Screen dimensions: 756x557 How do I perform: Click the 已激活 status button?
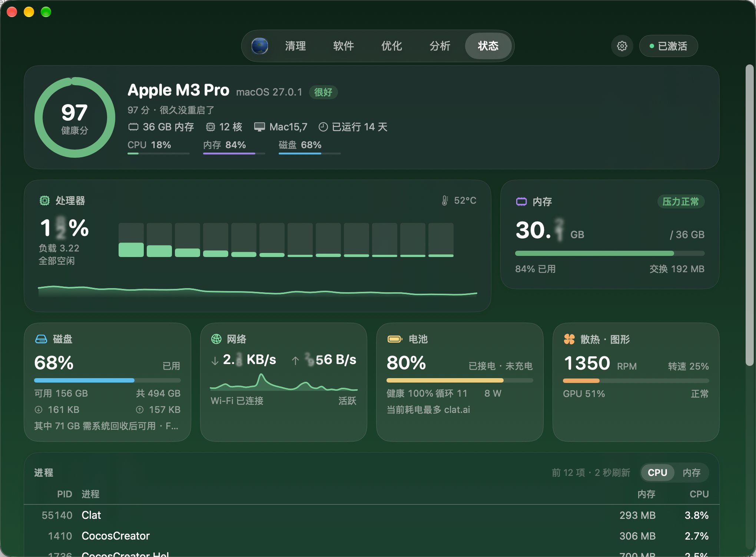click(669, 46)
